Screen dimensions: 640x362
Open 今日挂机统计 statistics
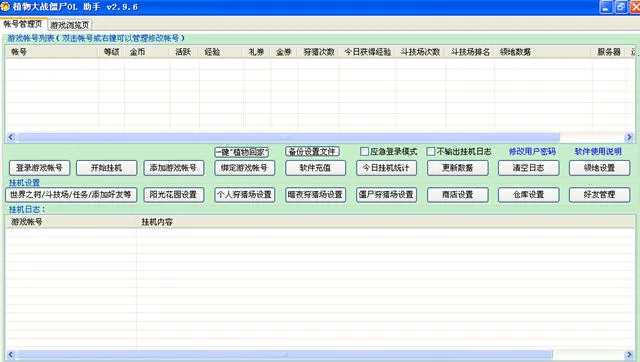(x=386, y=168)
